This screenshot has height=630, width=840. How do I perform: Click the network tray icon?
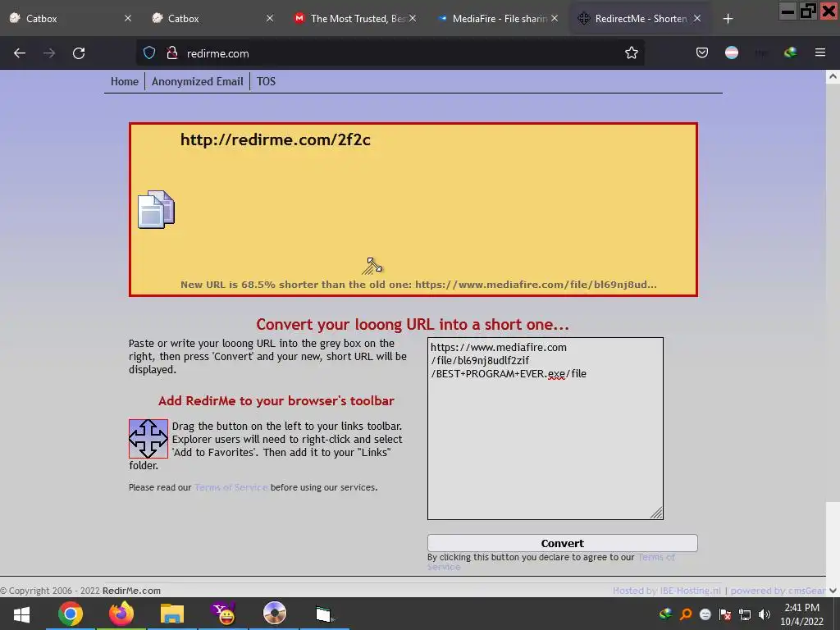coord(745,614)
